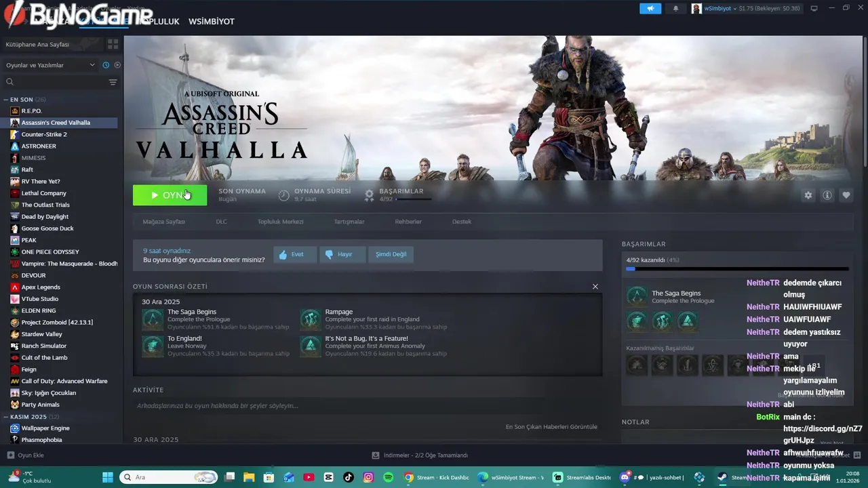868x488 pixels.
Task: Open the big picture mode monitor icon
Action: pyautogui.click(x=814, y=8)
